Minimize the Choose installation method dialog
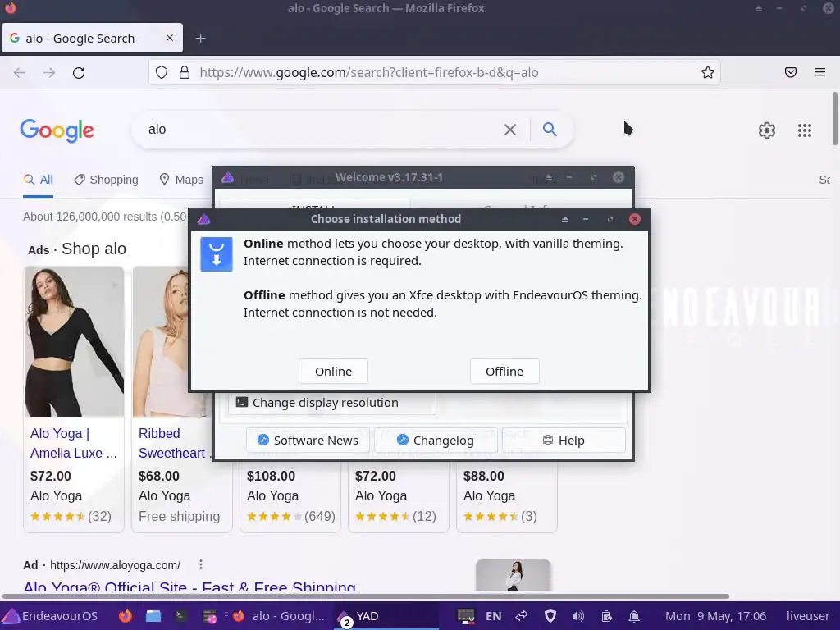Viewport: 840px width, 630px height. 586,219
